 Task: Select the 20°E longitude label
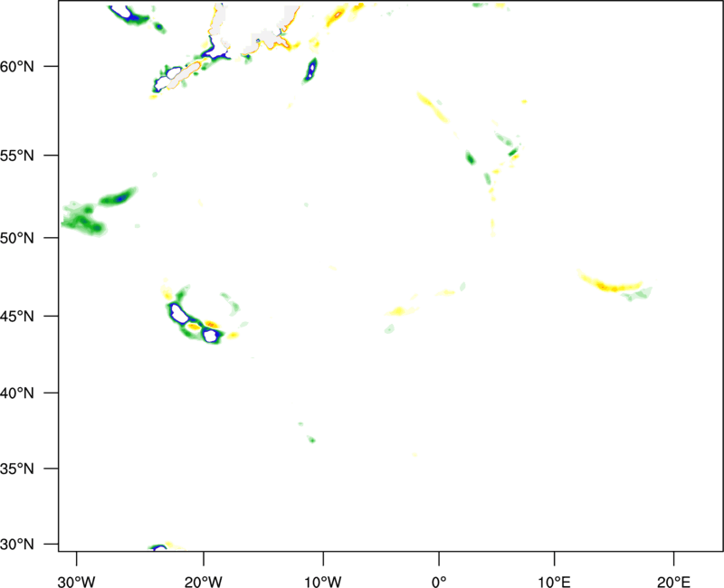click(x=673, y=582)
